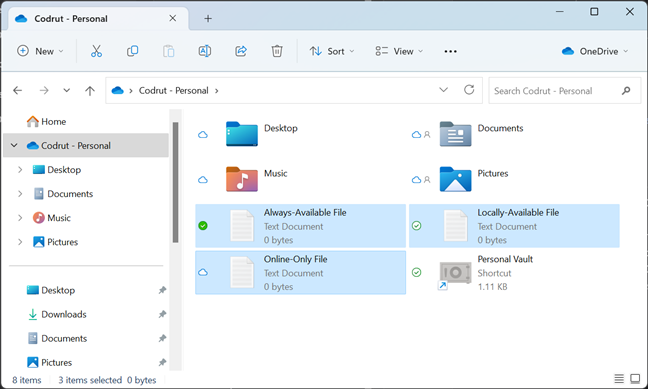The width and height of the screenshot is (648, 389).
Task: Go back with the left arrow
Action: (17, 91)
